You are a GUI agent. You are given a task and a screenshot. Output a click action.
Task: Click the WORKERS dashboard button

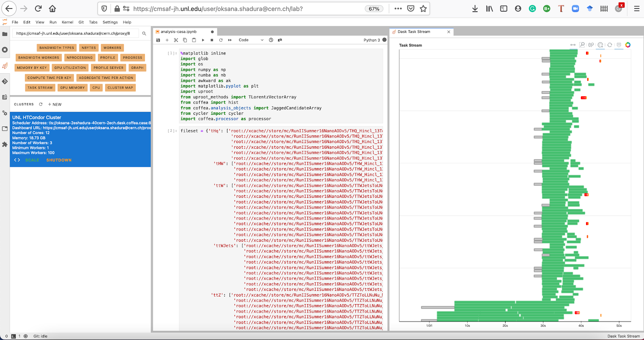pyautogui.click(x=112, y=48)
